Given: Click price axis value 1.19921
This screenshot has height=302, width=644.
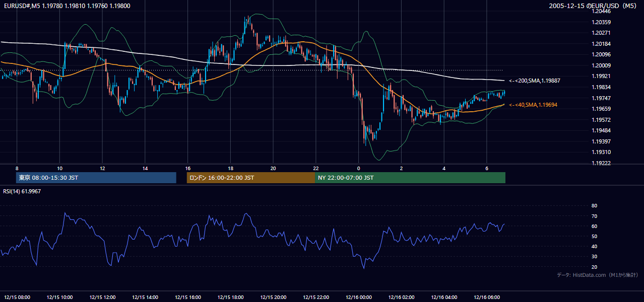Looking at the screenshot, I should pos(601,76).
